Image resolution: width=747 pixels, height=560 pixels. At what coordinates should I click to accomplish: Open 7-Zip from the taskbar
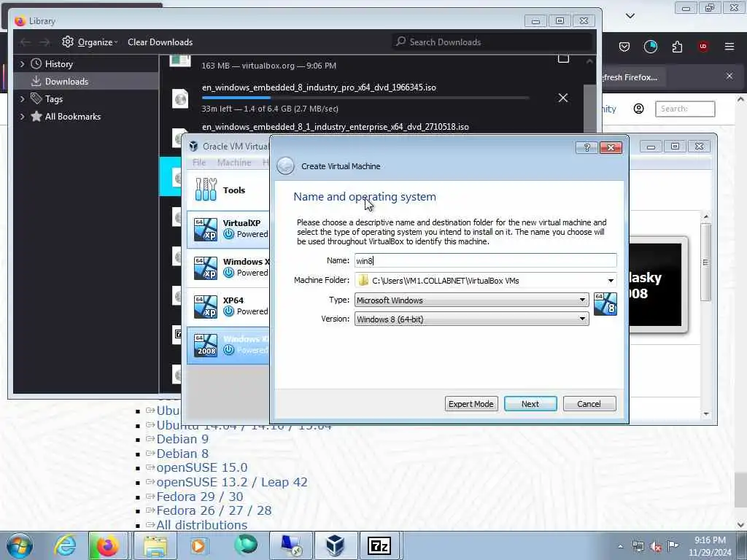(379, 545)
